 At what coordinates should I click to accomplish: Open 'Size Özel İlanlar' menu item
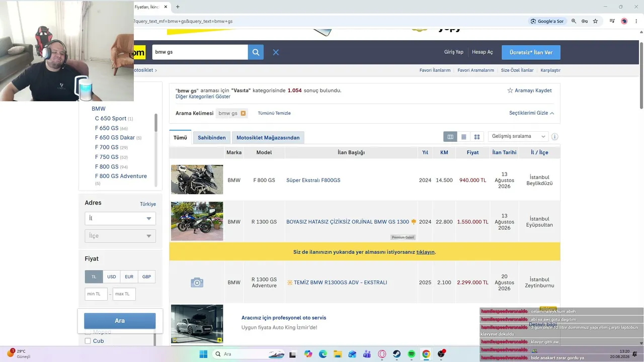click(517, 70)
